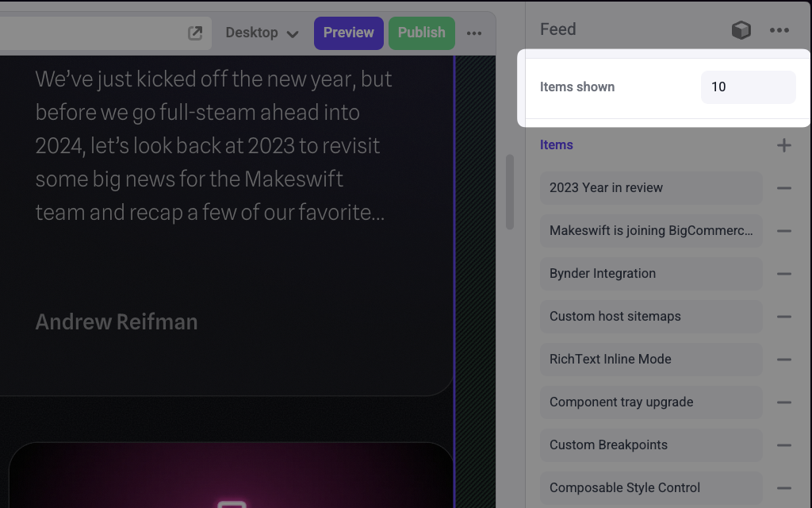Open the Desktop breakpoint dropdown
Viewport: 812px width, 508px height.
click(x=262, y=33)
